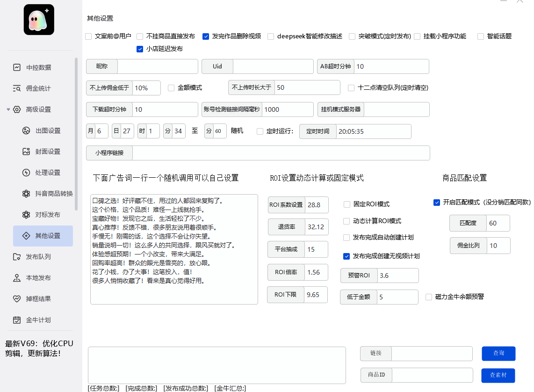Collapse the 高级设置 tree arrow

pyautogui.click(x=8, y=109)
